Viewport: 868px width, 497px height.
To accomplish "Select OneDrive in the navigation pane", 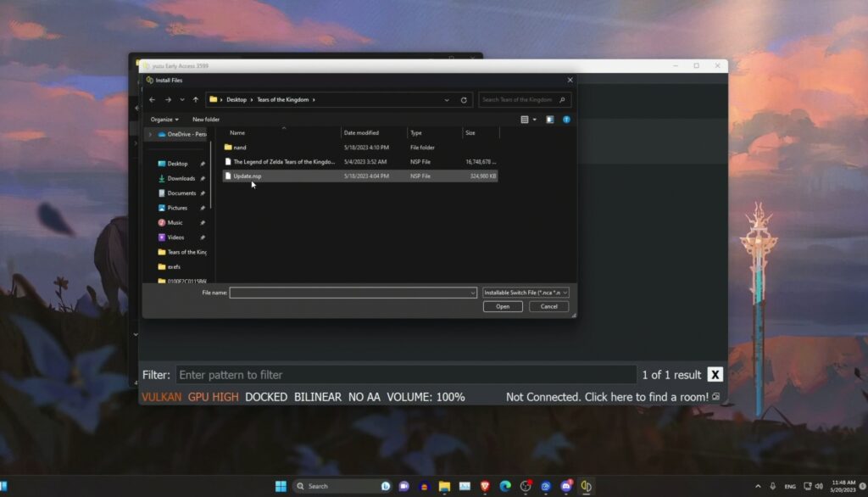I will [182, 134].
